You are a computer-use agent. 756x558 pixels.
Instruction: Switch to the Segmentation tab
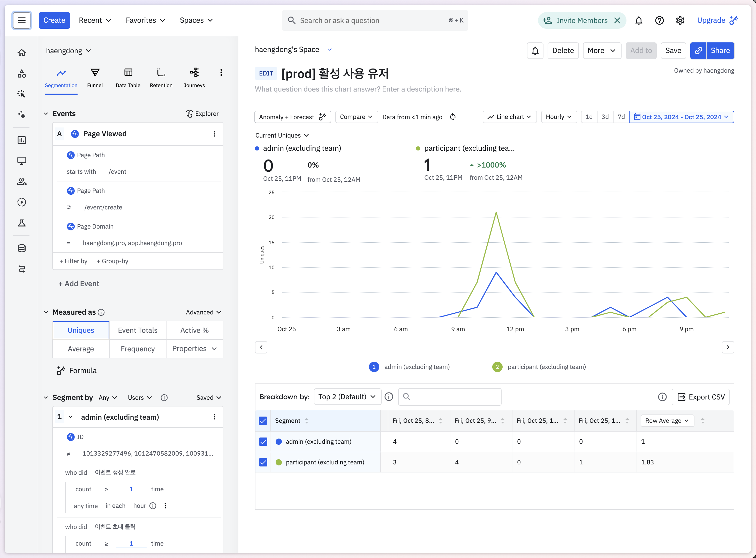[x=61, y=78]
